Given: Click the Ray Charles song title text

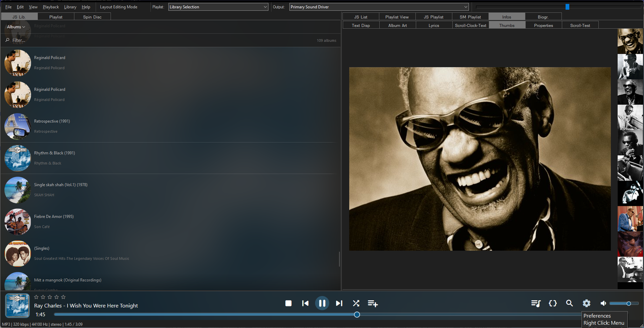Looking at the screenshot, I should [x=86, y=305].
